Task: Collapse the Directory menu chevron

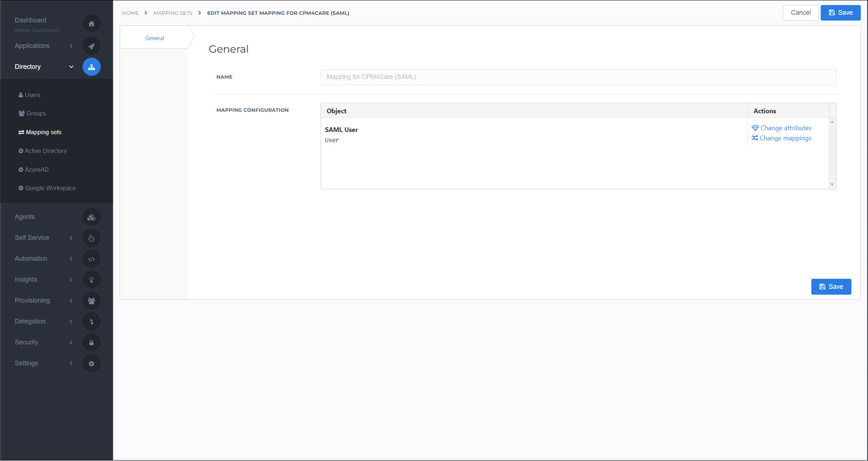Action: (x=71, y=67)
